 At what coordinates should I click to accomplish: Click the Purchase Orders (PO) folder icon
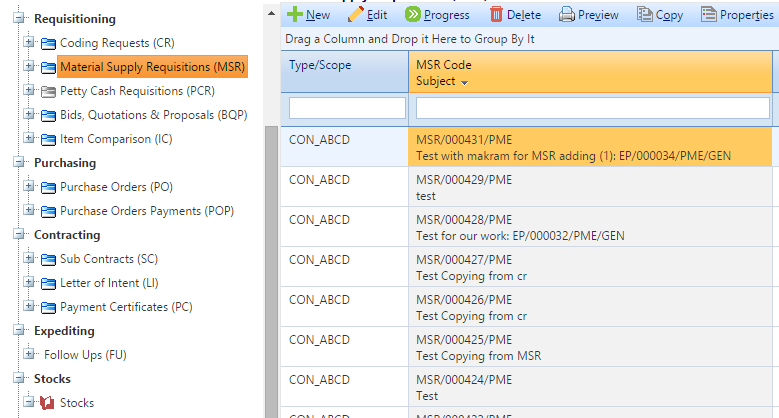click(48, 187)
